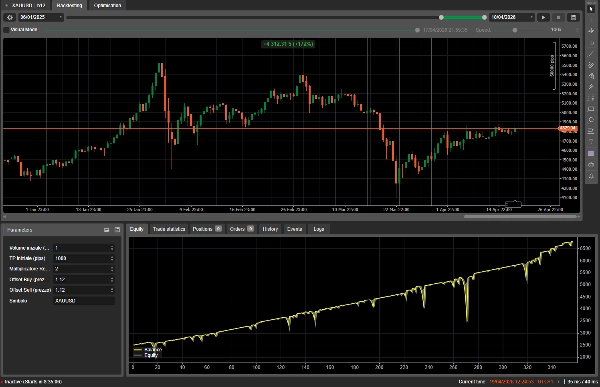The width and height of the screenshot is (600, 387).
Task: Click the Inactive status text at bottom left
Action: click(x=33, y=382)
